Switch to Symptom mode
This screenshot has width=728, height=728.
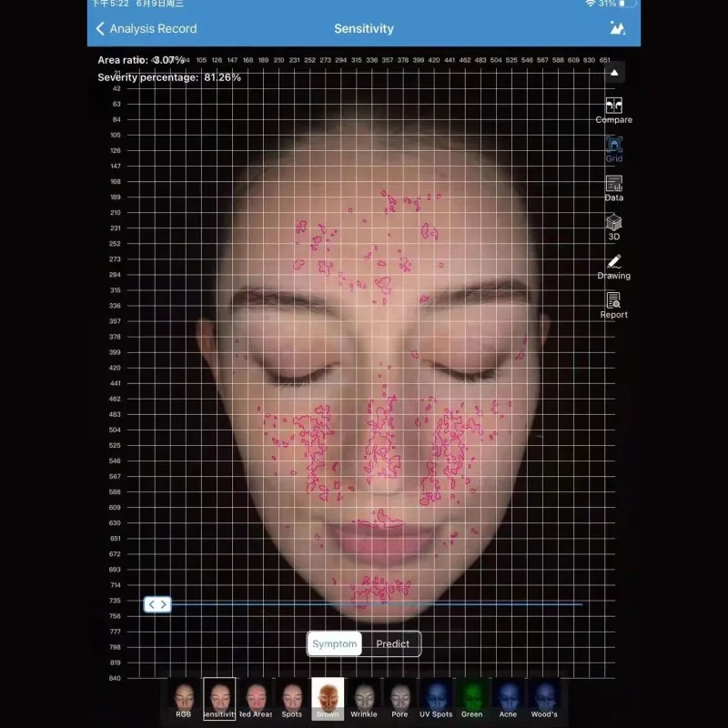334,643
